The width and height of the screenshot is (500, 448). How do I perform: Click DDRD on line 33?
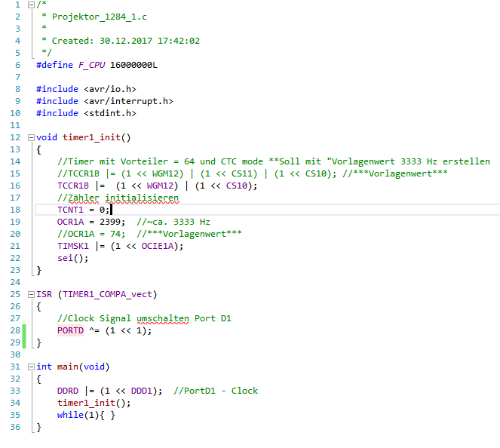[x=68, y=391]
